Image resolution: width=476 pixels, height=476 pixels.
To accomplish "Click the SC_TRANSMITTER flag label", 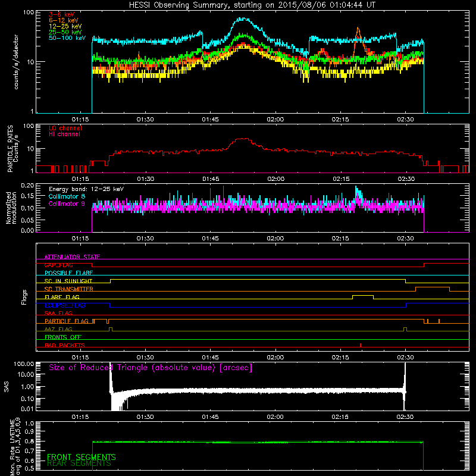I will tap(69, 289).
